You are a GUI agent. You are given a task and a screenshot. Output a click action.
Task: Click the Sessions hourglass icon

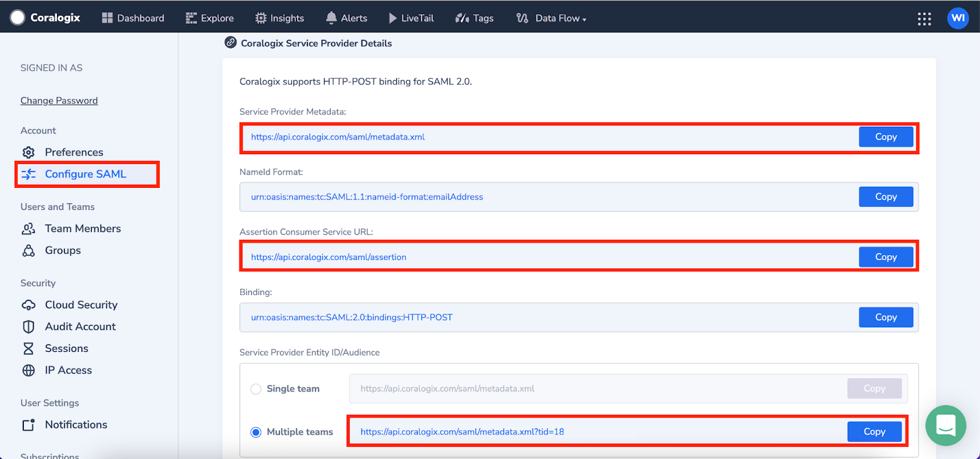tap(29, 349)
